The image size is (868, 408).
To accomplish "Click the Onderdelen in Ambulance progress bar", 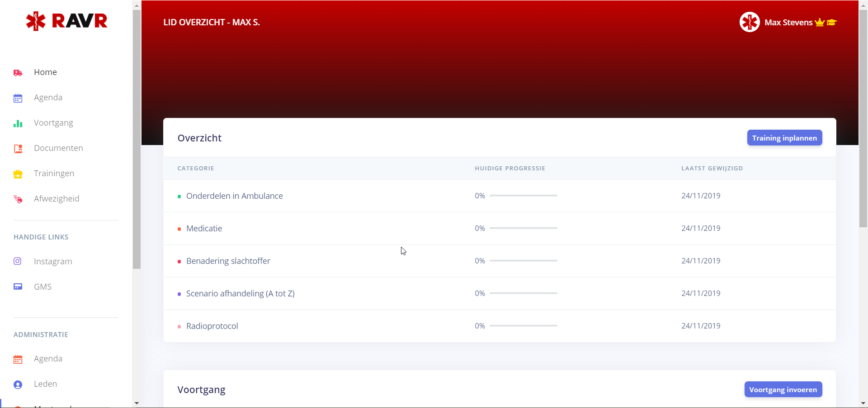I will click(x=523, y=196).
